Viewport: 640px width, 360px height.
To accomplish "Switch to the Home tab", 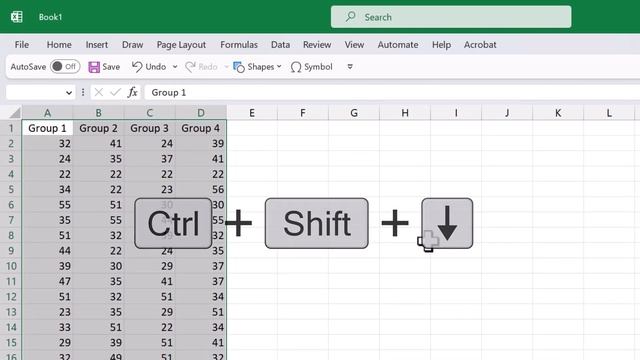I will [x=59, y=44].
